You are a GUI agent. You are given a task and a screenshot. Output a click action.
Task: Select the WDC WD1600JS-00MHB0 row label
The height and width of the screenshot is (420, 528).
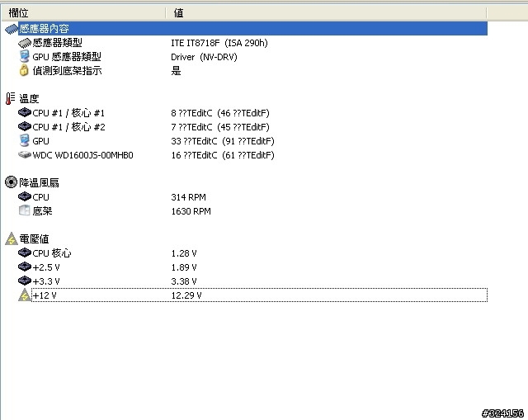click(82, 155)
